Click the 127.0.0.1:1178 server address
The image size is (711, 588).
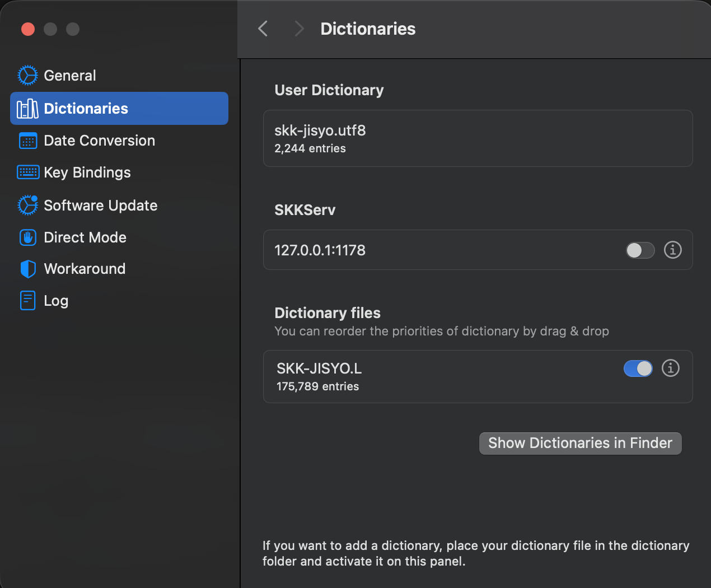tap(320, 250)
